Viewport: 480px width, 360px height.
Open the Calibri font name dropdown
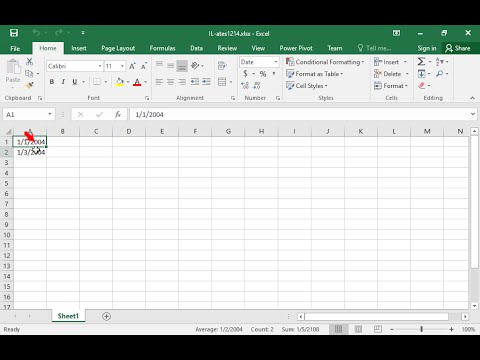100,66
